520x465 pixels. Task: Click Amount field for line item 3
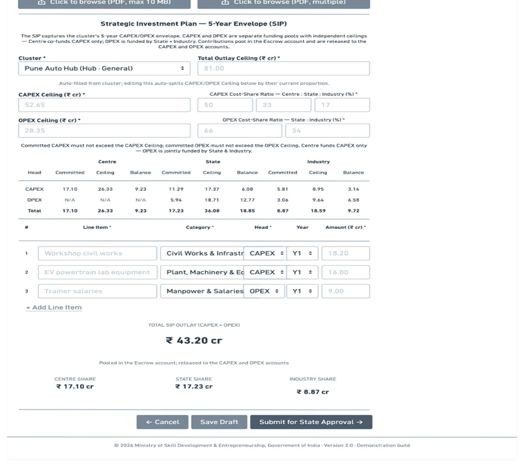[346, 291]
